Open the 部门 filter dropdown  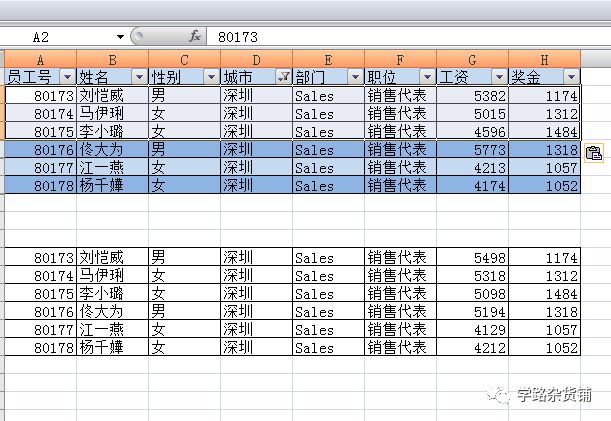355,77
